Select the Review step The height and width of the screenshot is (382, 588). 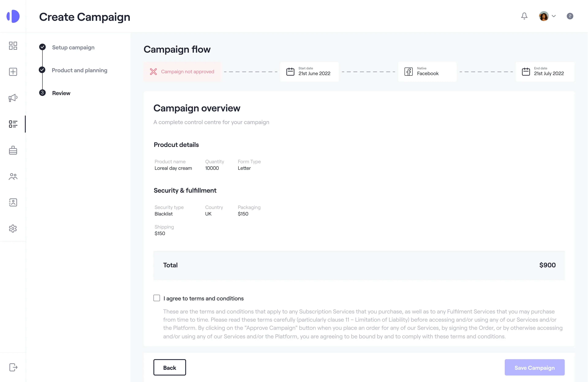click(61, 93)
